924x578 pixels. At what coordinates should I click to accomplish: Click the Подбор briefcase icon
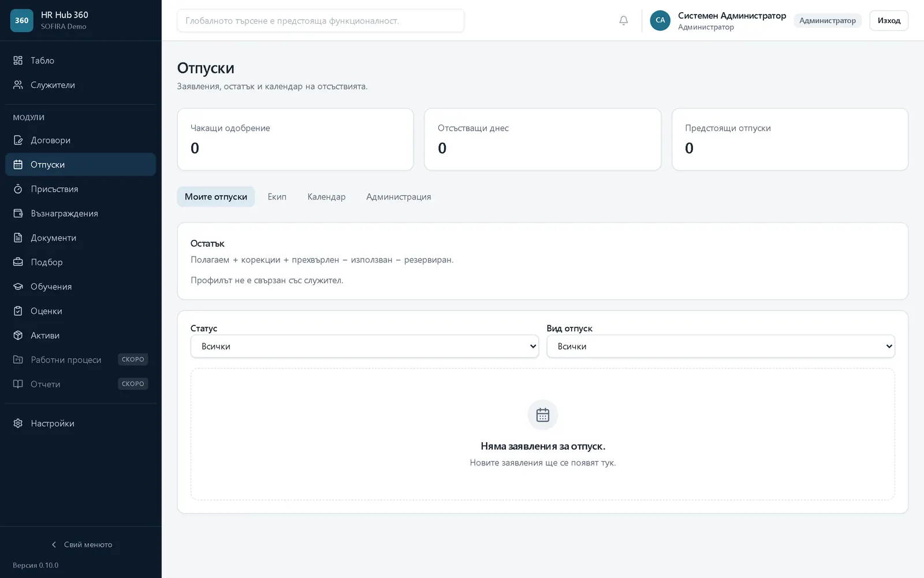coord(18,262)
